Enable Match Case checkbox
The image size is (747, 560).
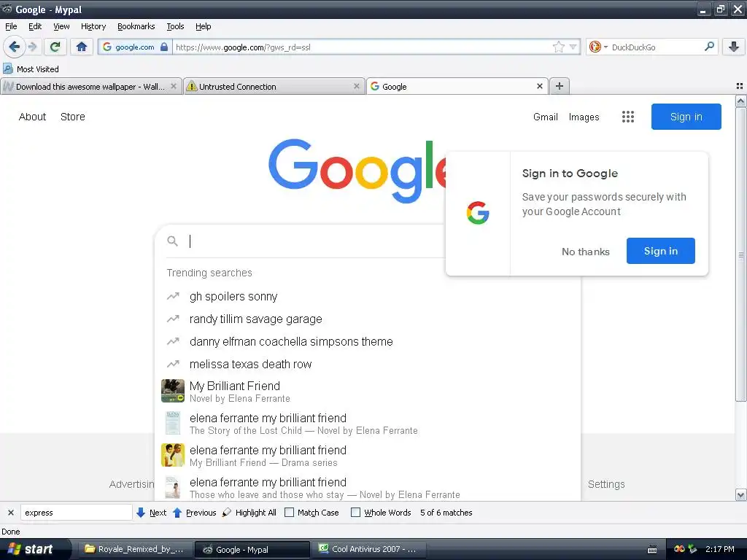pyautogui.click(x=289, y=513)
